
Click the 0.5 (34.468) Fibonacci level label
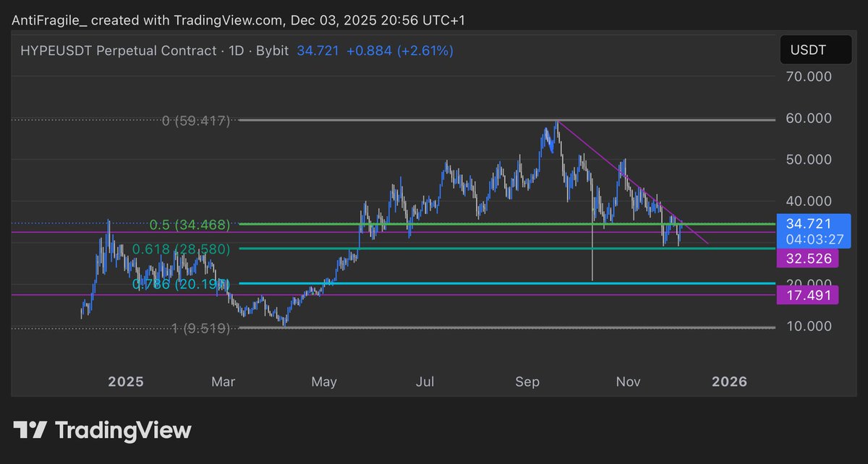click(x=190, y=225)
